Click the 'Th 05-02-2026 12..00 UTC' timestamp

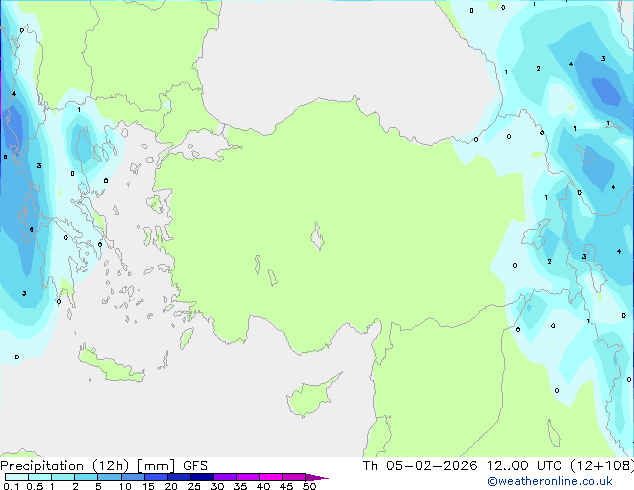pyautogui.click(x=464, y=466)
